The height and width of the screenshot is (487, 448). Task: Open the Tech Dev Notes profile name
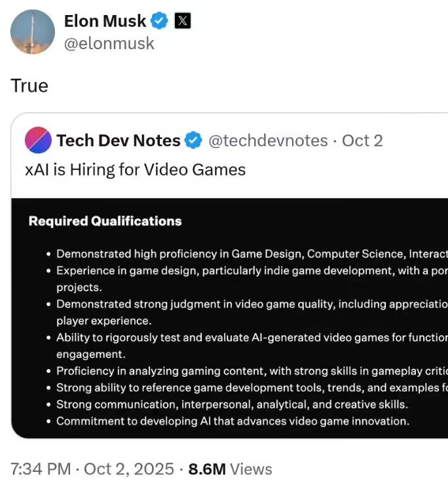(118, 140)
